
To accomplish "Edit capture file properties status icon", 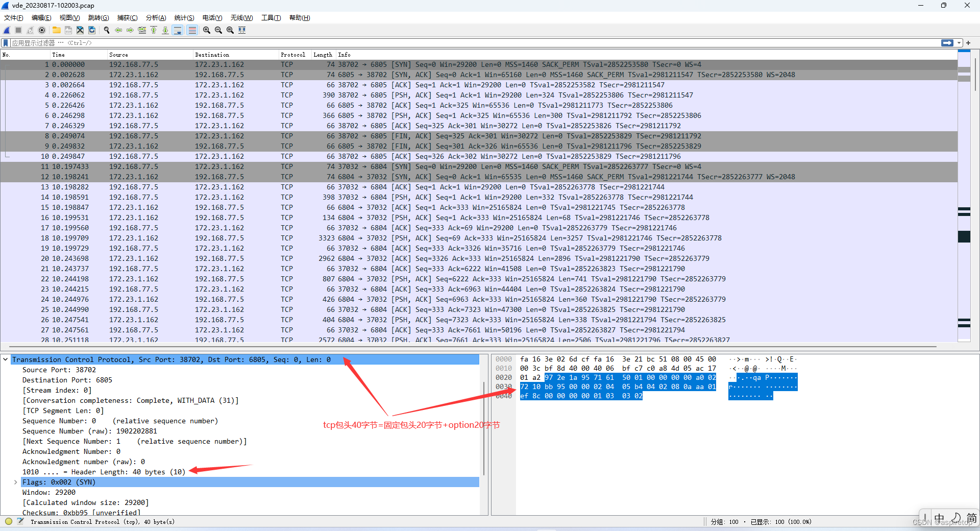I will click(20, 522).
